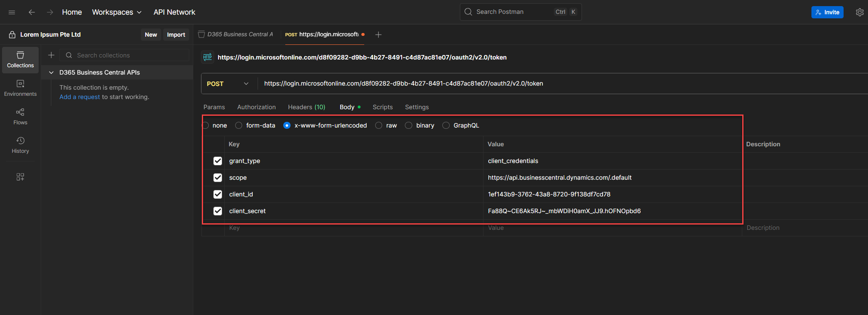The height and width of the screenshot is (315, 868).
Task: Switch to the Params tab
Action: [x=214, y=107]
